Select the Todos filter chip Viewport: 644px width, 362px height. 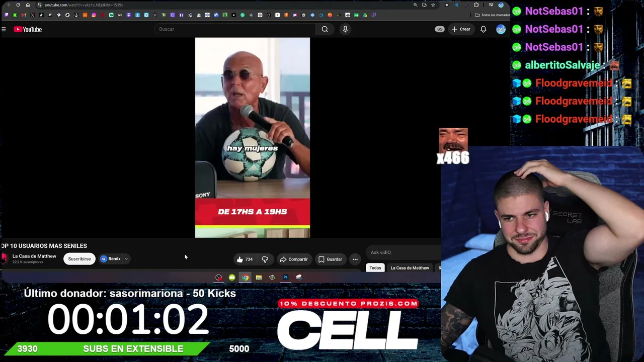(x=375, y=268)
